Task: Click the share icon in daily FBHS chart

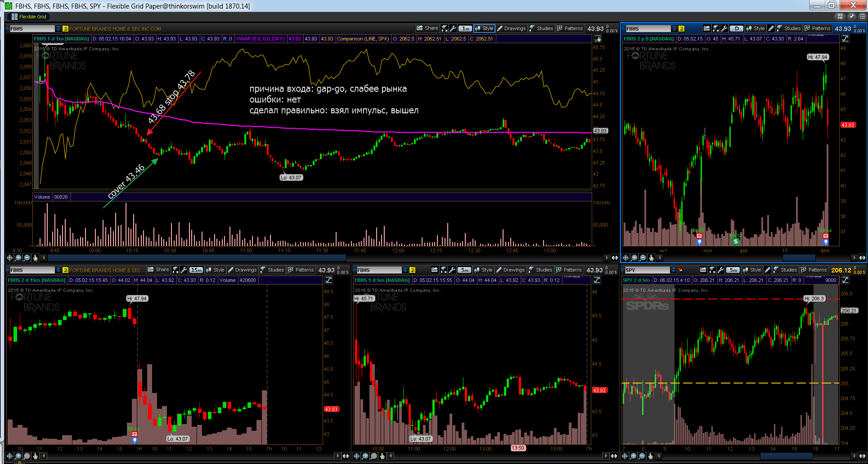Action: click(x=707, y=28)
